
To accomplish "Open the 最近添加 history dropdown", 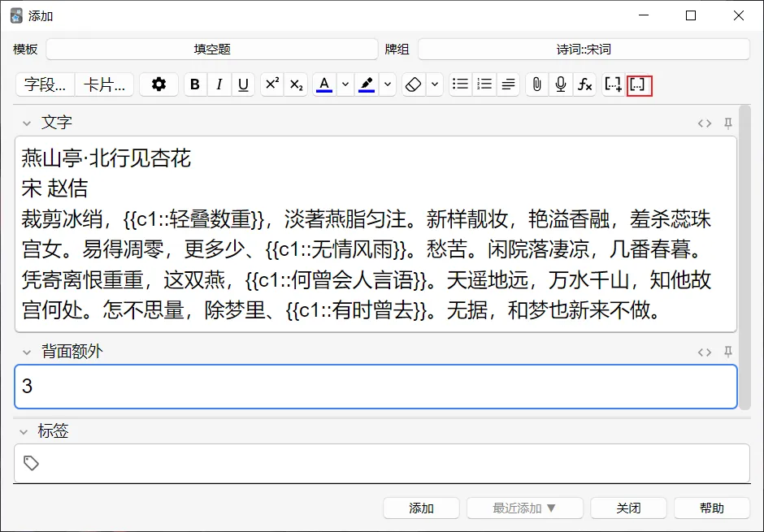I will tap(523, 508).
